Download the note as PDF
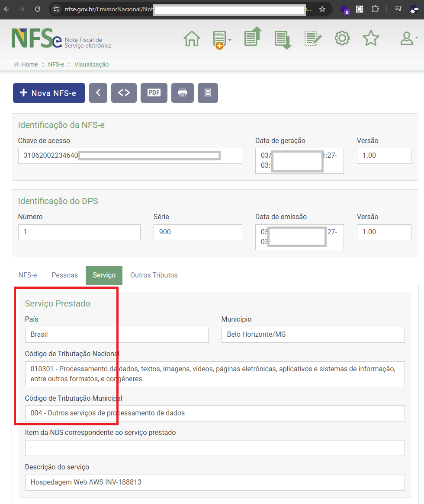This screenshot has height=504, width=424. click(x=154, y=93)
